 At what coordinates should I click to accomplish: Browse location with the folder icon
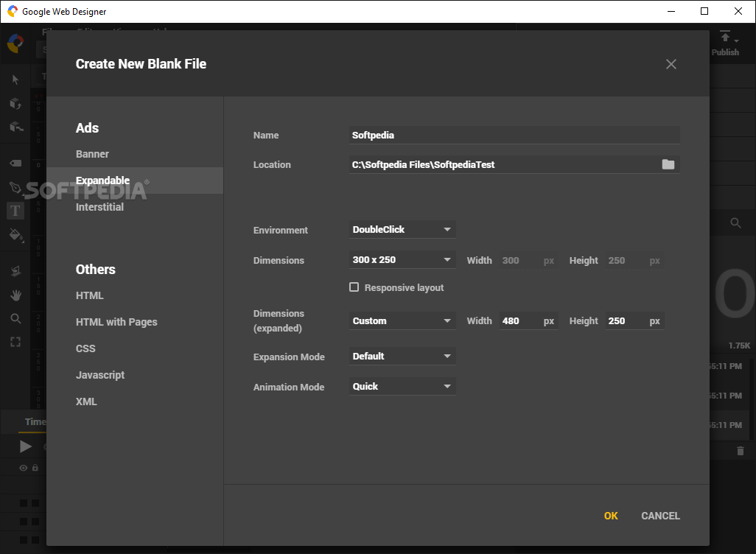668,164
